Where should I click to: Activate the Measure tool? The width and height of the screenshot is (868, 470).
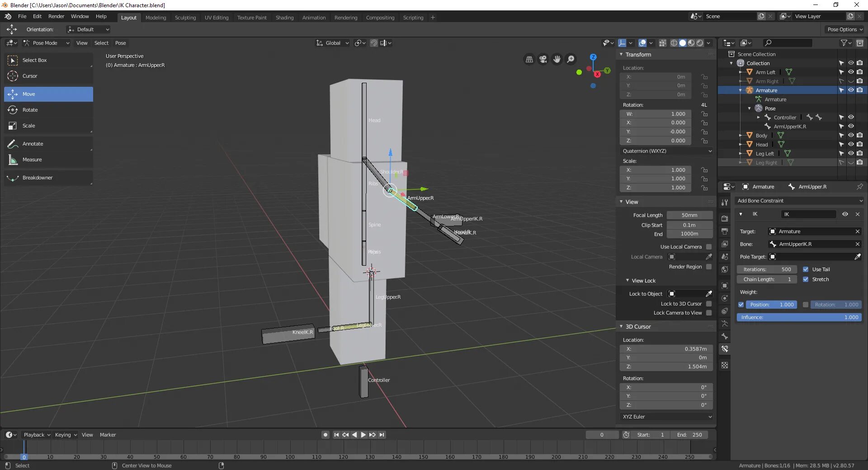32,160
